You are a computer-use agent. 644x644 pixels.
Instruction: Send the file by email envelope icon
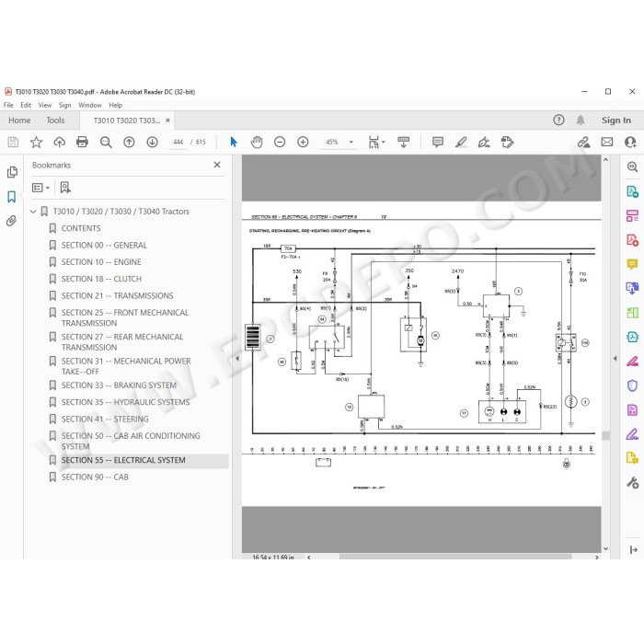coord(607,142)
